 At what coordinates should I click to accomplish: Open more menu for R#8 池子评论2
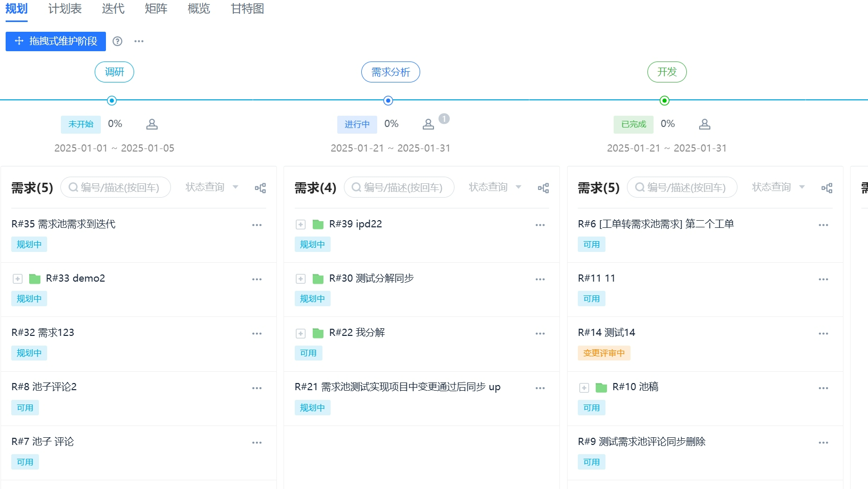click(x=257, y=388)
